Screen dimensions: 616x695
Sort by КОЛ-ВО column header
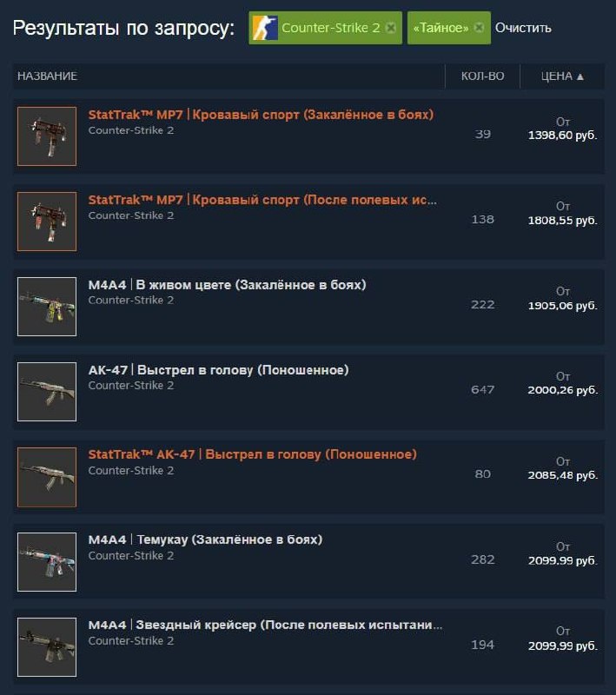482,76
